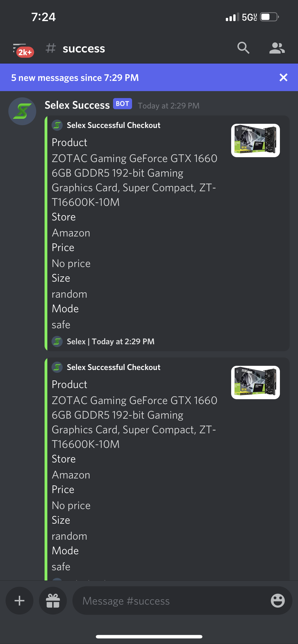298x644 pixels.
Task: Tap the Selex Success username
Action: click(77, 105)
